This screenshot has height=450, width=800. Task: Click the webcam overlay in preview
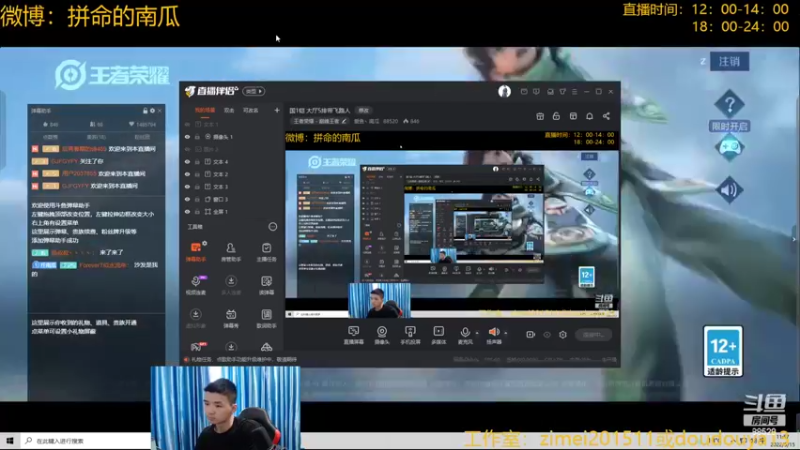tap(379, 301)
